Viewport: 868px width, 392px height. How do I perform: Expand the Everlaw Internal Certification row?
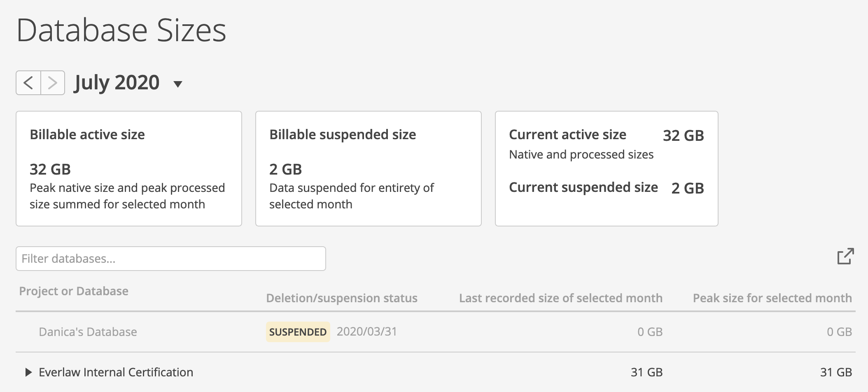click(28, 372)
